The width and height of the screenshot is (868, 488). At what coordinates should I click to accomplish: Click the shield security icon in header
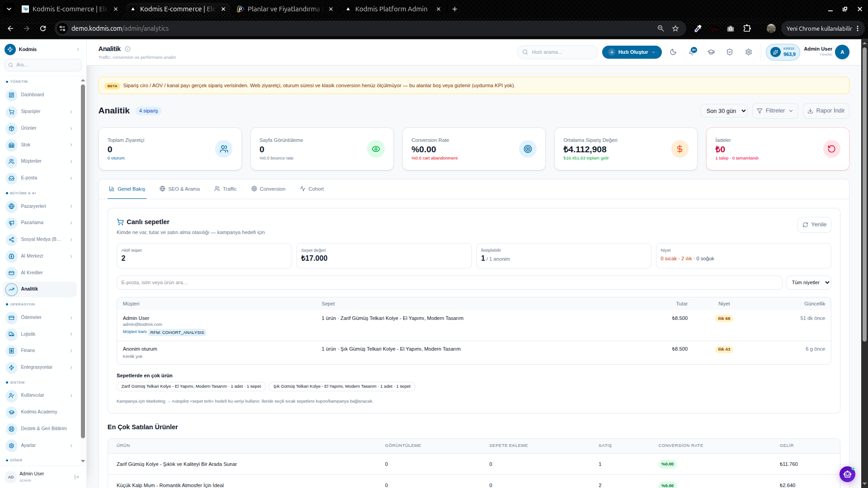point(730,52)
